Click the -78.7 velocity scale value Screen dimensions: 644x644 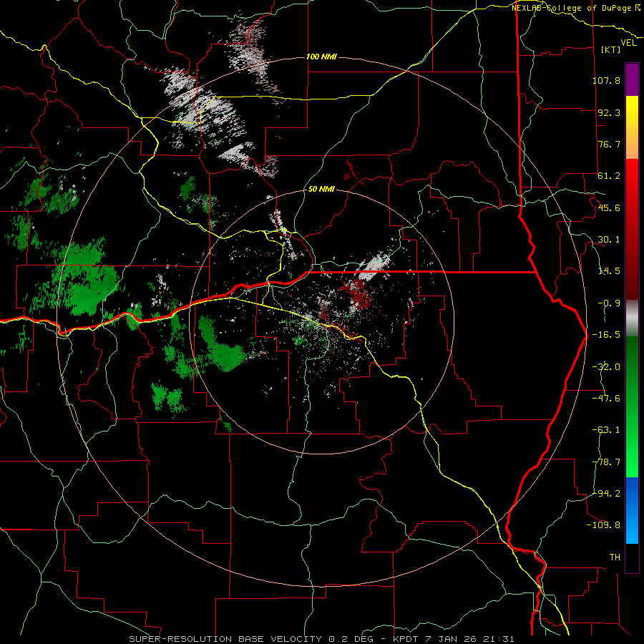coord(606,462)
